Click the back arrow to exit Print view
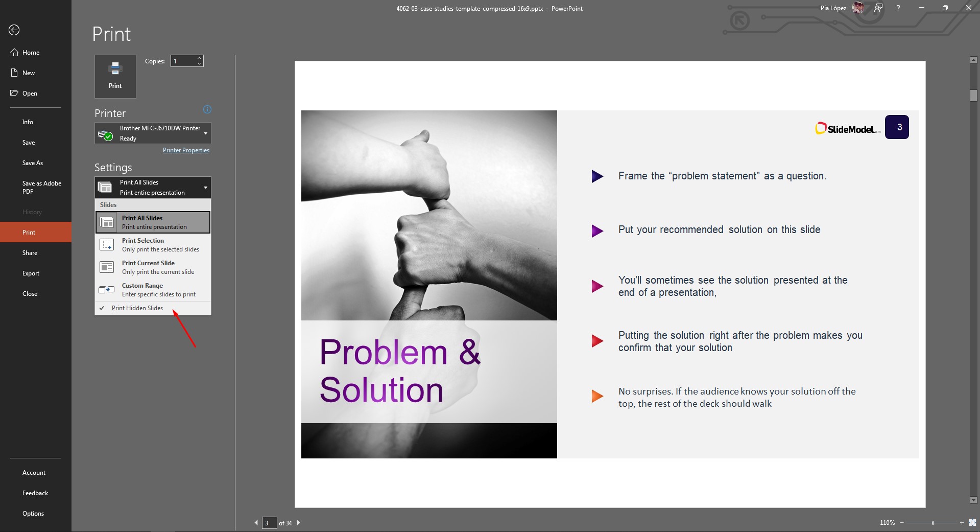 [14, 30]
